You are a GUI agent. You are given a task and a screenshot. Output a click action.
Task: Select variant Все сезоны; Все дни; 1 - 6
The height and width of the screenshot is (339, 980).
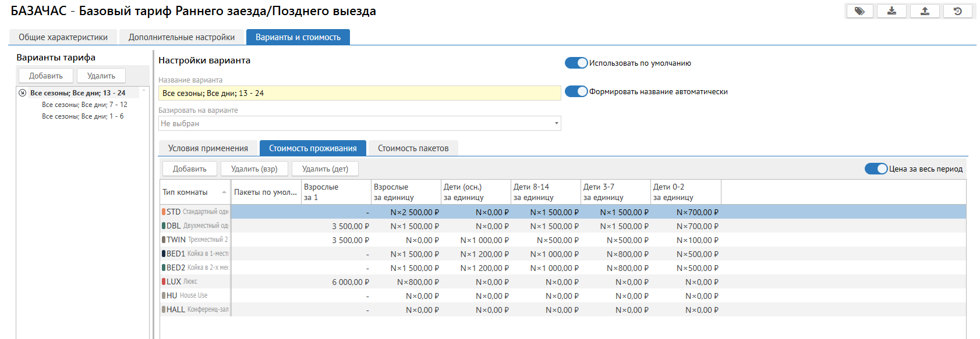83,116
